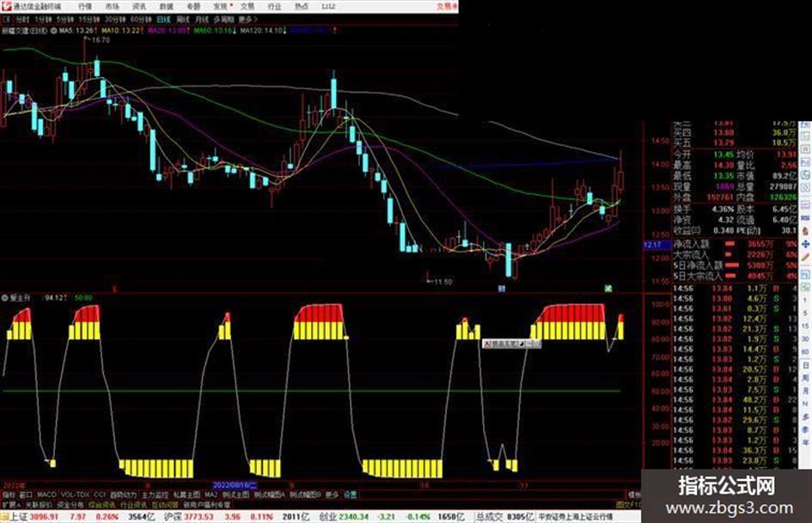Image resolution: width=812 pixels, height=523 pixels.
Task: Open the 综合资讯 tab
Action: tap(101, 504)
